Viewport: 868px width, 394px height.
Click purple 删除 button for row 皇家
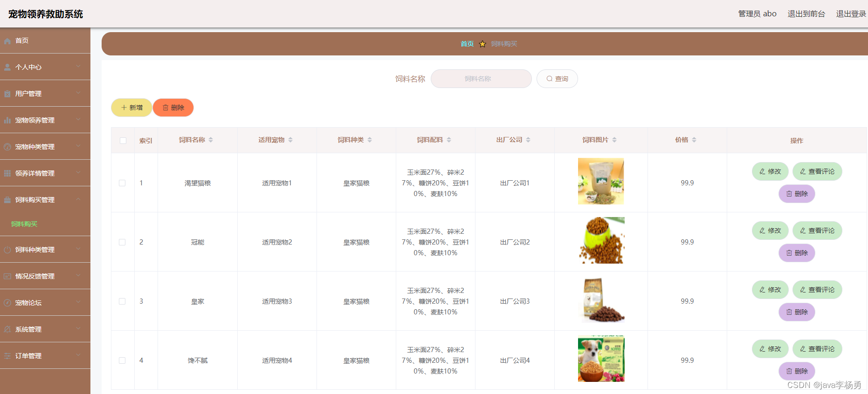pyautogui.click(x=797, y=312)
